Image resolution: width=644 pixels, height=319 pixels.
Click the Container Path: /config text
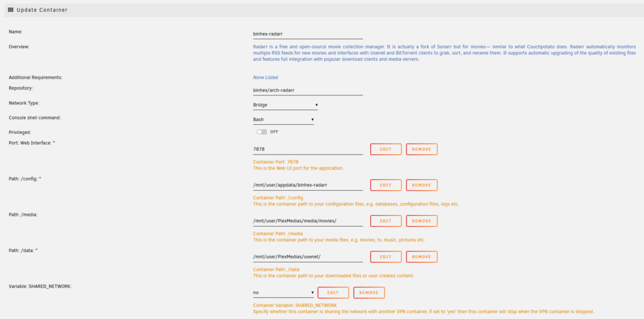click(x=278, y=198)
